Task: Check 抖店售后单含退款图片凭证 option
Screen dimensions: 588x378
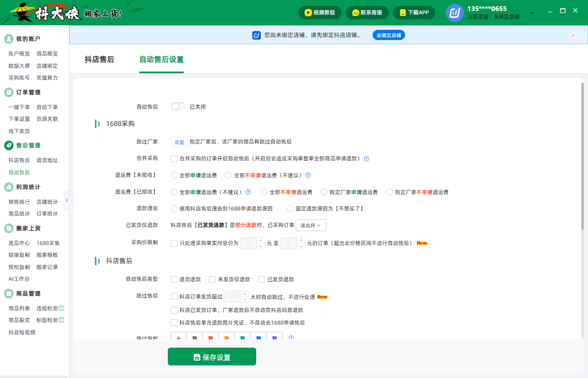Action: tap(174, 322)
